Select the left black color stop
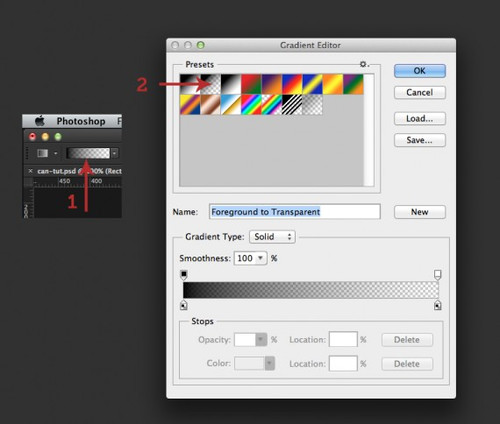 click(x=184, y=305)
